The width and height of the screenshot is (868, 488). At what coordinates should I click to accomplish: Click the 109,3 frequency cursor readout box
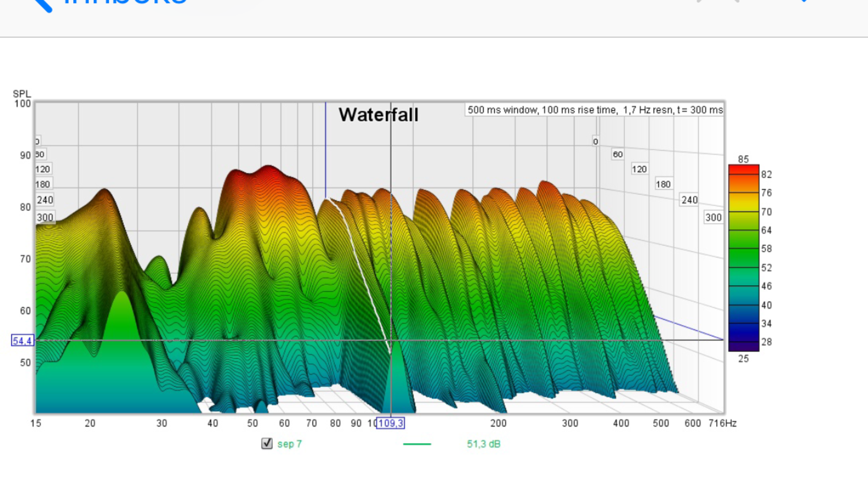[391, 423]
